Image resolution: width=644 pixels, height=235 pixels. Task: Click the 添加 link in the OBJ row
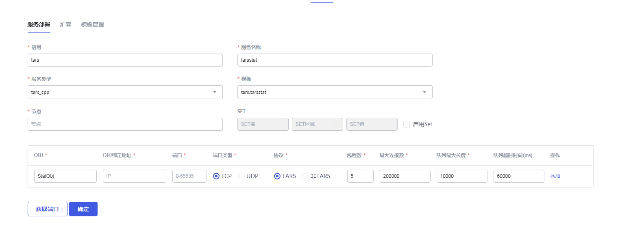(555, 176)
